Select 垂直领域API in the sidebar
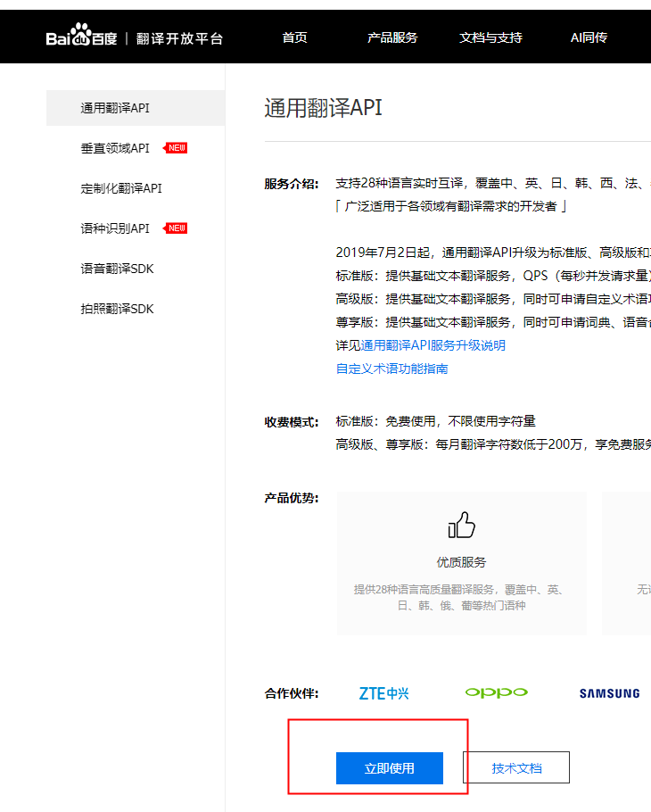Image resolution: width=651 pixels, height=812 pixels. click(x=115, y=148)
